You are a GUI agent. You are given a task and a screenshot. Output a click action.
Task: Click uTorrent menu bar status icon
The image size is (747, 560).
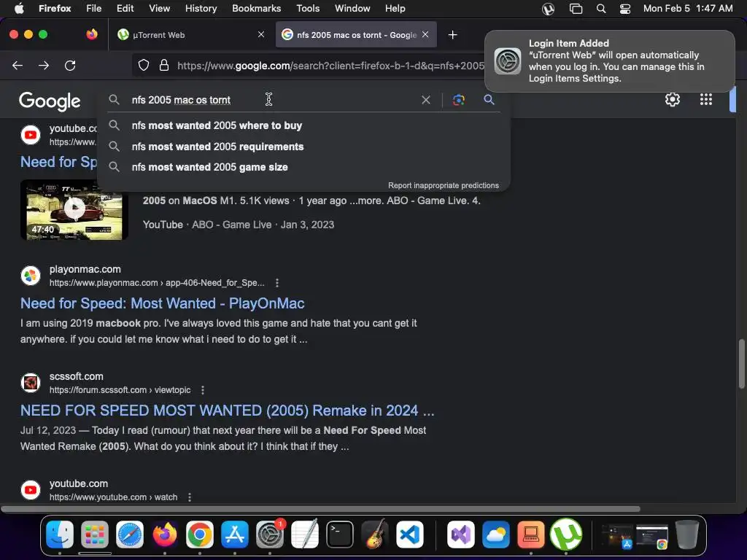click(548, 9)
